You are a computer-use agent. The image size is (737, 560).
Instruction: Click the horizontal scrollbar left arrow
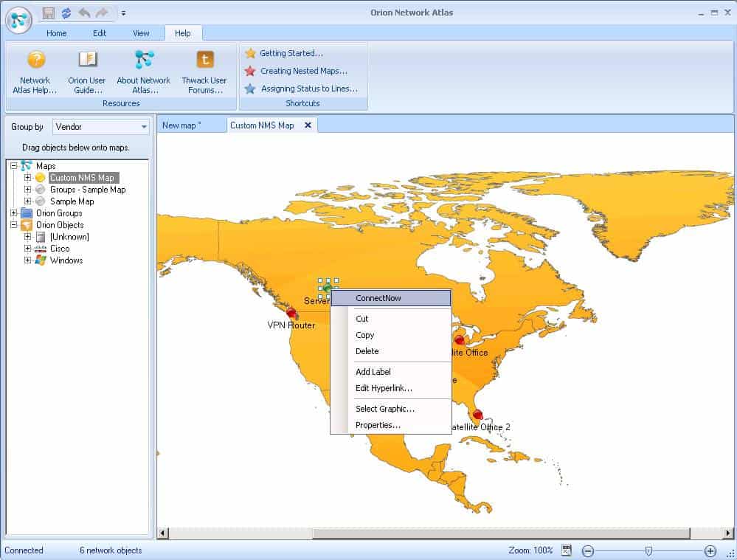[x=163, y=533]
